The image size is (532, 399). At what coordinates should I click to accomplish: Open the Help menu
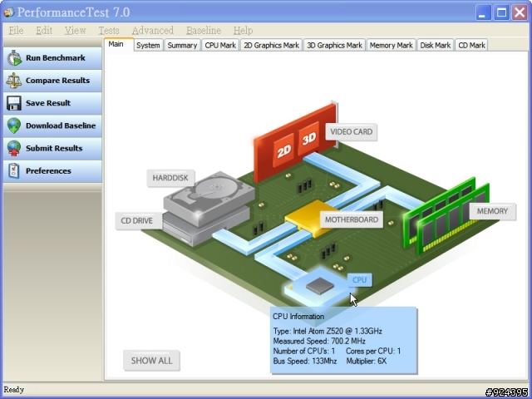tap(243, 30)
